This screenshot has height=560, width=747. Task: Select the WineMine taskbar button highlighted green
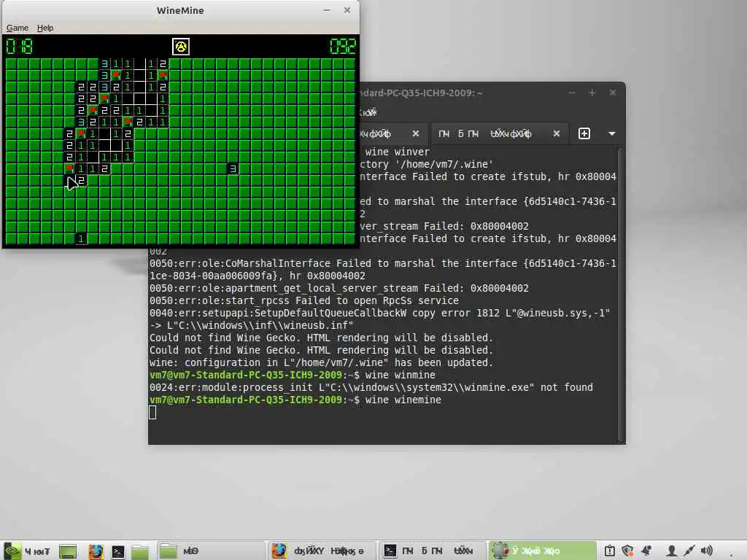coord(542,551)
